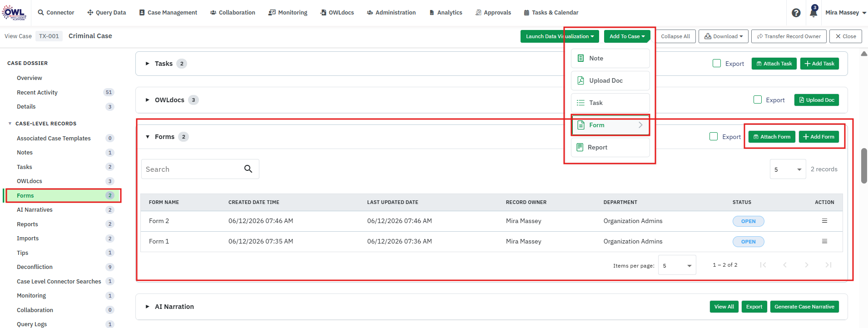Click Export button in AI Narration
Image resolution: width=868 pixels, height=328 pixels.
pyautogui.click(x=754, y=307)
